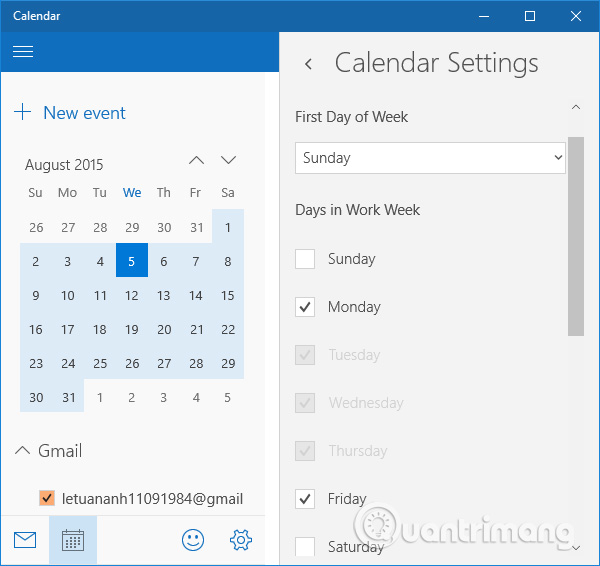Image resolution: width=600 pixels, height=566 pixels.
Task: Collapse the Gmail account section
Action: click(22, 450)
